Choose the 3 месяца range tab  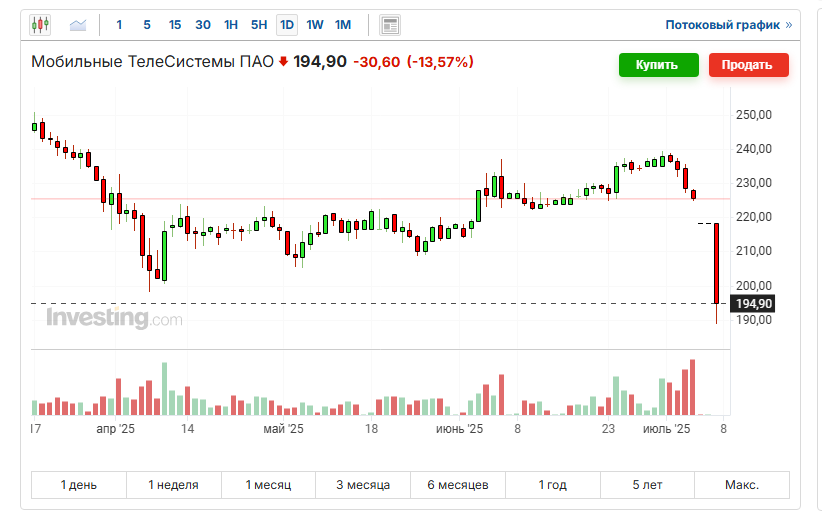[x=363, y=485]
